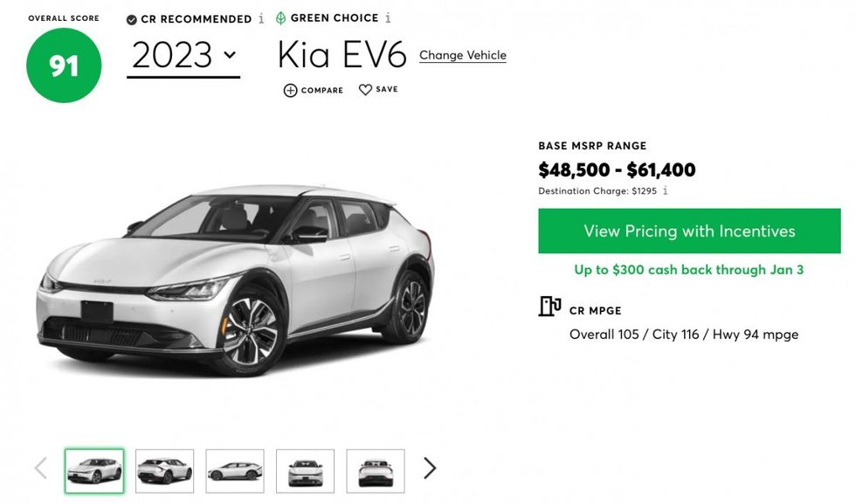Click the Destination Charge info icon

[666, 190]
